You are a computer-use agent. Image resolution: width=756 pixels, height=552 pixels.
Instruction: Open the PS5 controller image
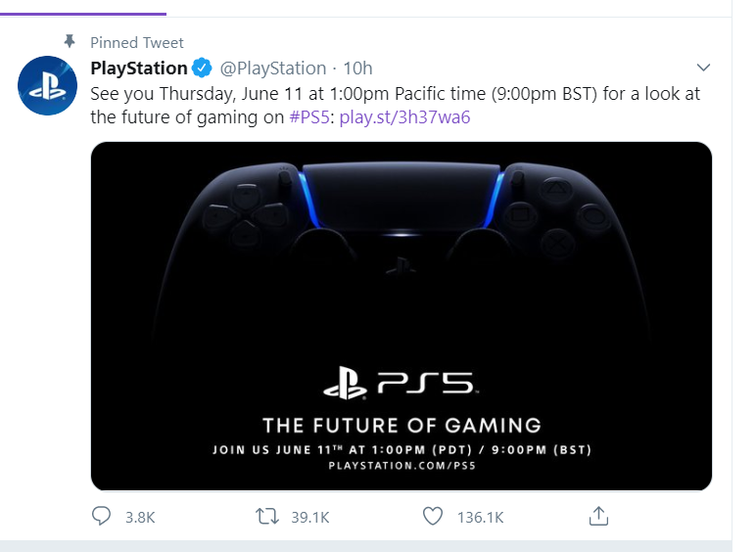(401, 315)
